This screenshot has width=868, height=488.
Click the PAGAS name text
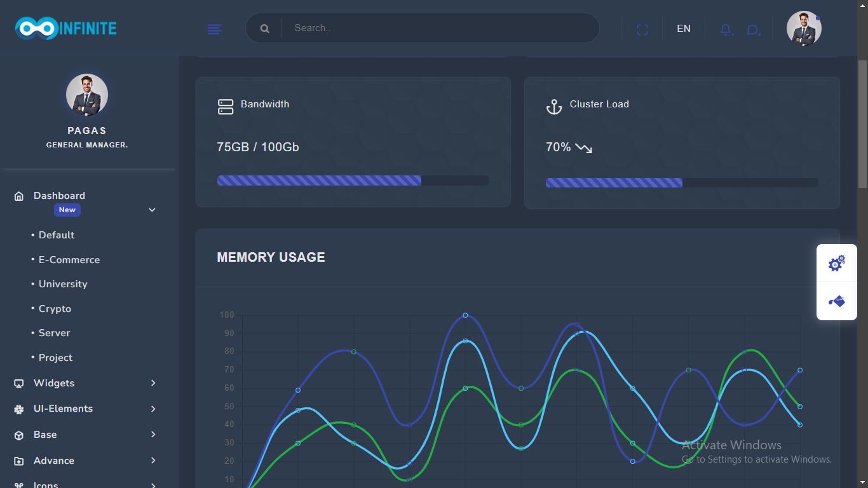tap(87, 131)
